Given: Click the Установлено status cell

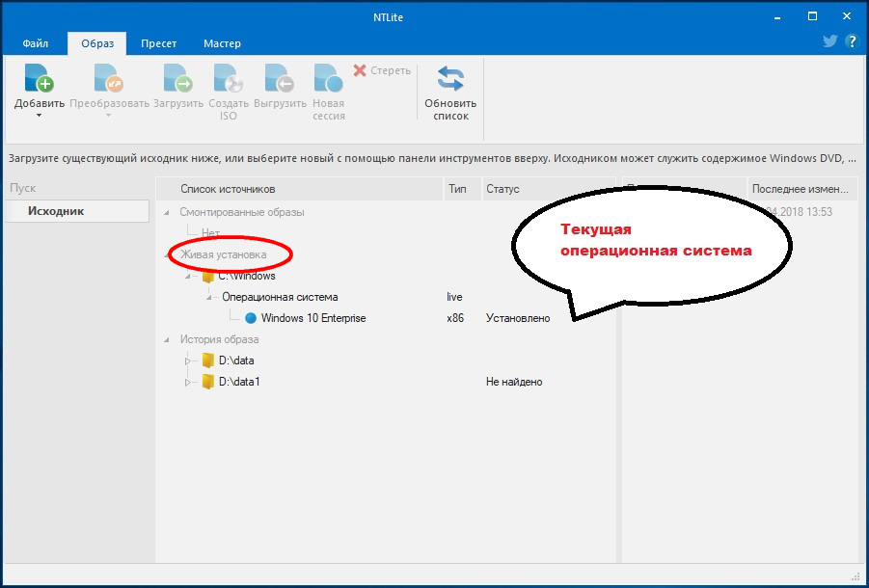Looking at the screenshot, I should click(518, 318).
